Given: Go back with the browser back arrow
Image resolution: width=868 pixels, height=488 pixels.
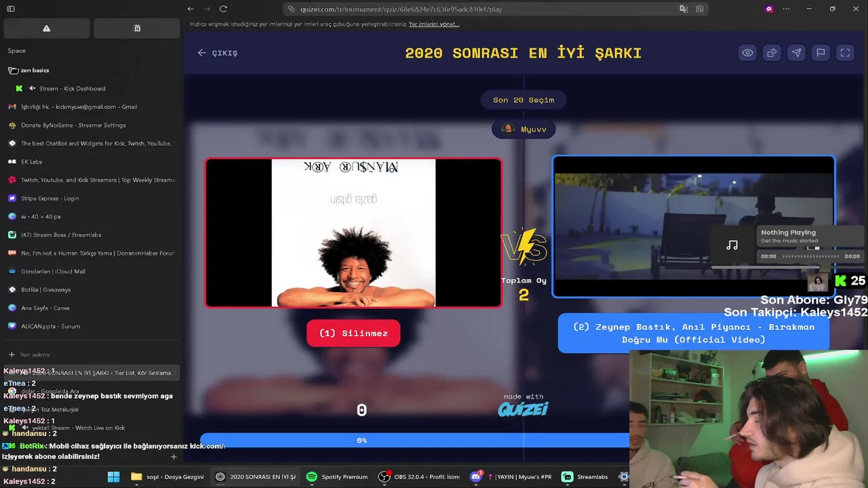Looking at the screenshot, I should pyautogui.click(x=191, y=9).
